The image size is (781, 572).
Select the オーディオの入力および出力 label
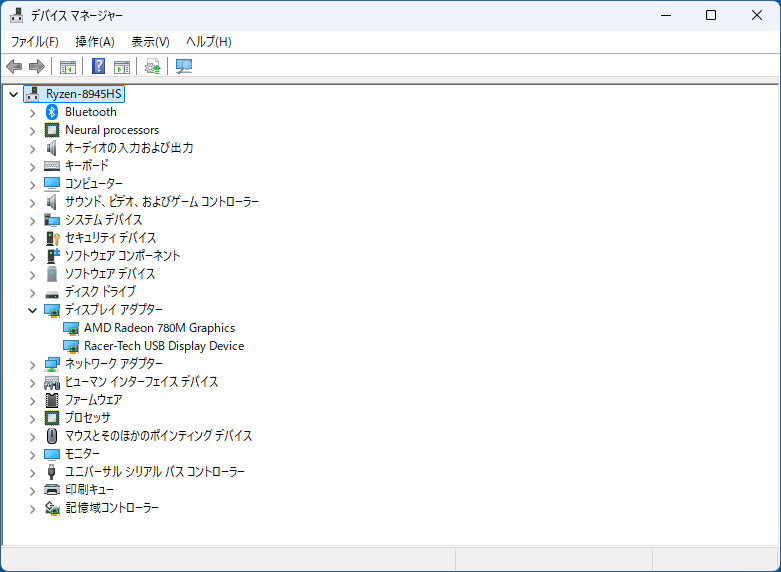[129, 147]
